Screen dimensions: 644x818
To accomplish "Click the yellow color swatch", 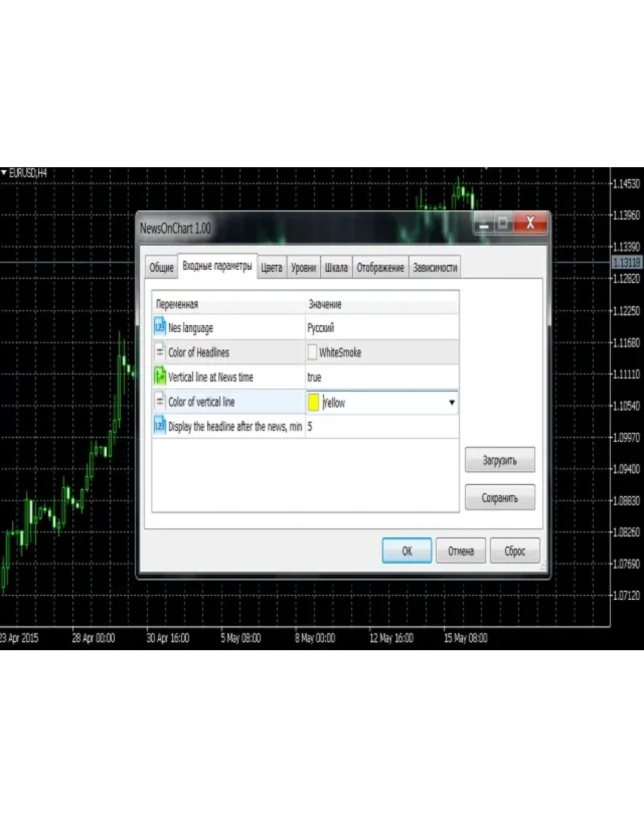I will (314, 403).
